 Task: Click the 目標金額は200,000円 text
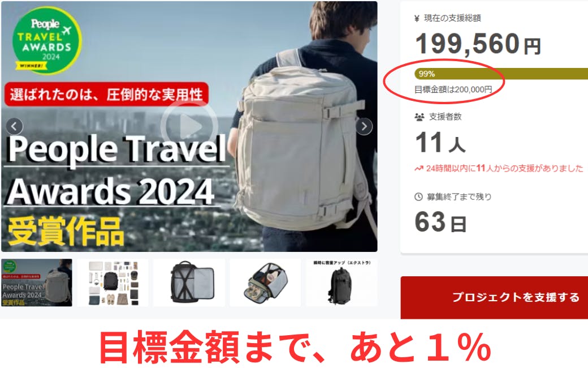(x=453, y=90)
